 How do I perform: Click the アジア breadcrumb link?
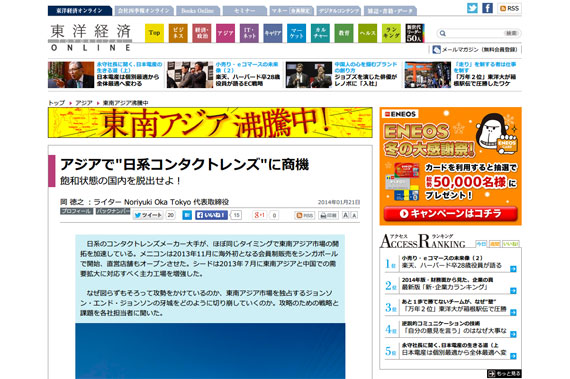point(84,103)
